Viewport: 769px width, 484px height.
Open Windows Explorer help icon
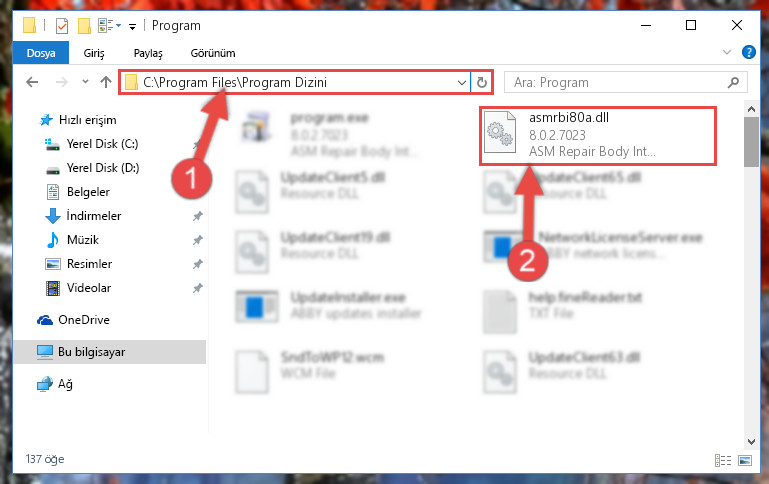pyautogui.click(x=748, y=52)
